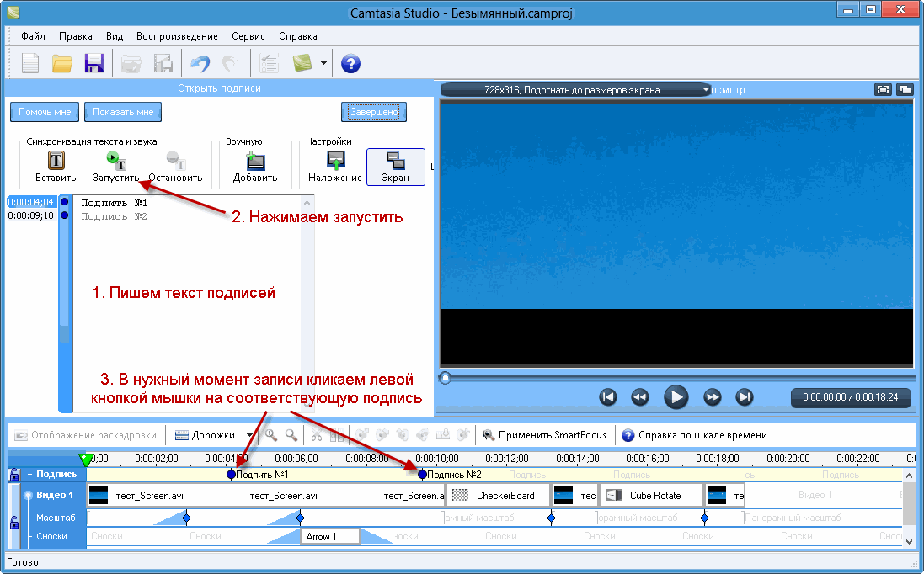The image size is (924, 574).
Task: Zoom in on the timeline with the magnifier plus
Action: point(271,435)
